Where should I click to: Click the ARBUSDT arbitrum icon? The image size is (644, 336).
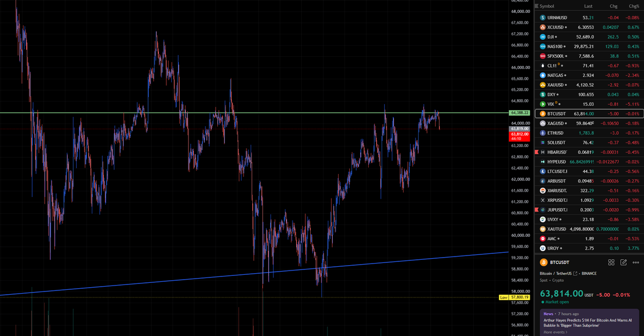tap(543, 181)
